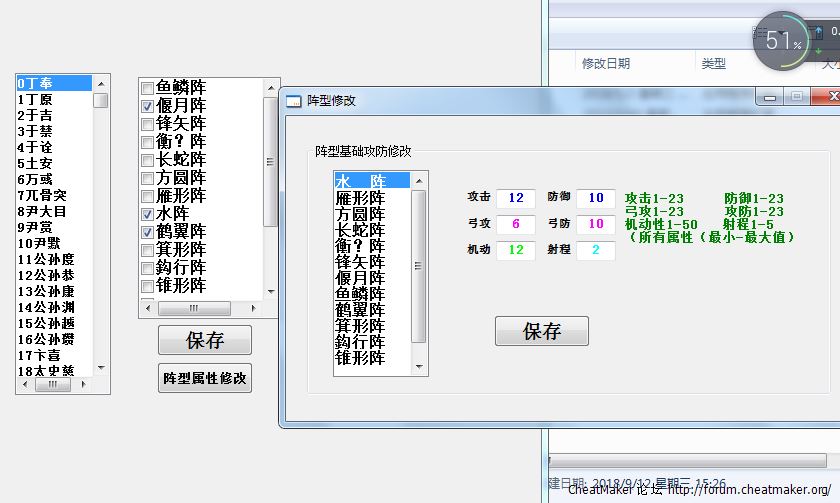Screen dimensions: 840x503
Task: Click the up arrow of the general list scrollbar
Action: point(101,83)
